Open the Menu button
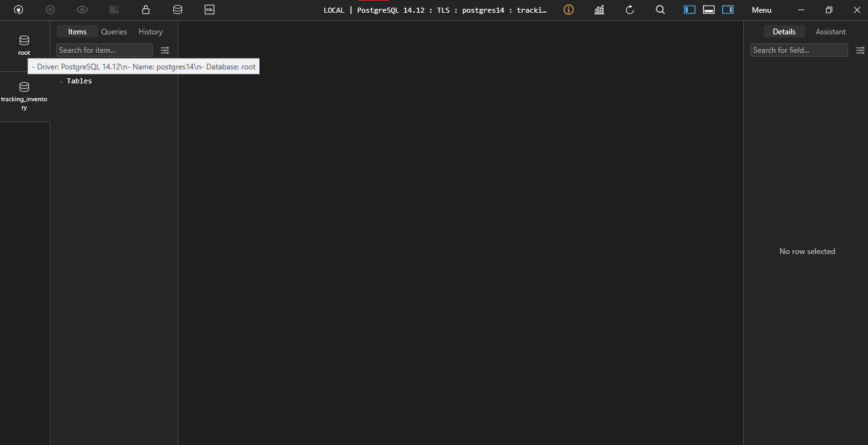868x445 pixels. (x=762, y=10)
